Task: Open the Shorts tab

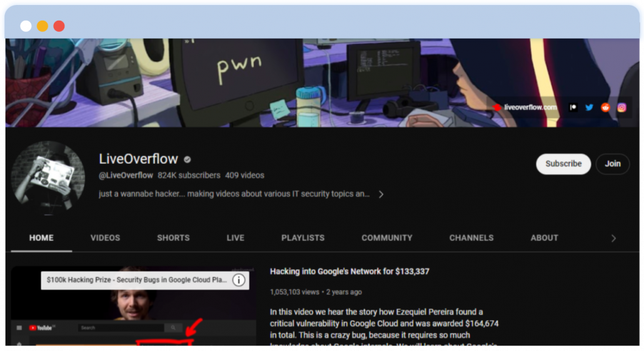Action: tap(173, 238)
